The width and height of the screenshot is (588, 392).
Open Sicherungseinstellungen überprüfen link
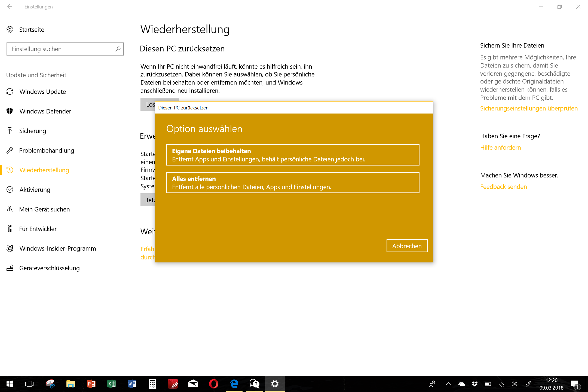point(529,108)
